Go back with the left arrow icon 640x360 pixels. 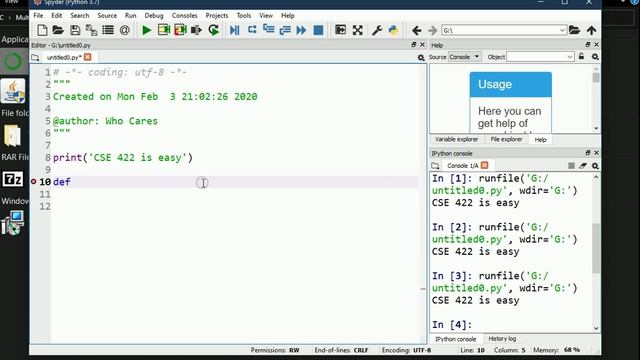[416, 30]
